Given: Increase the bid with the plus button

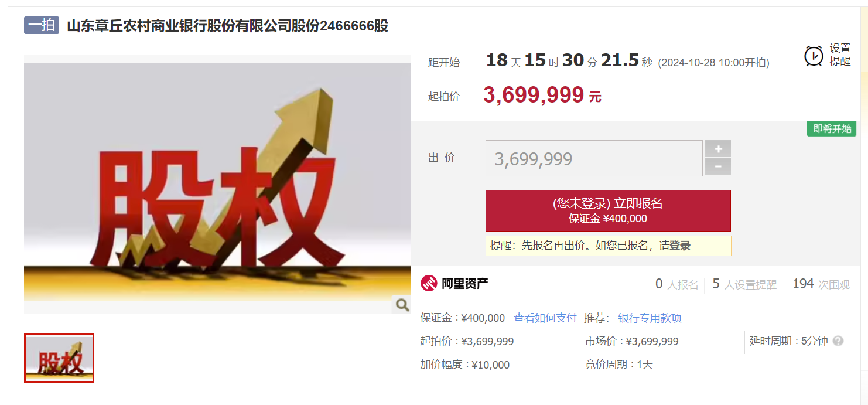Looking at the screenshot, I should pos(717,149).
